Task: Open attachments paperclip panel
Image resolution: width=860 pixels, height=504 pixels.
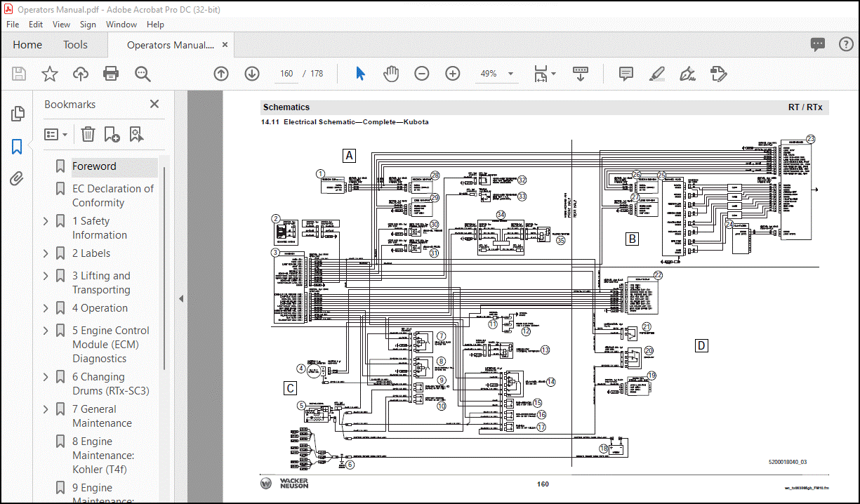Action: [x=18, y=179]
